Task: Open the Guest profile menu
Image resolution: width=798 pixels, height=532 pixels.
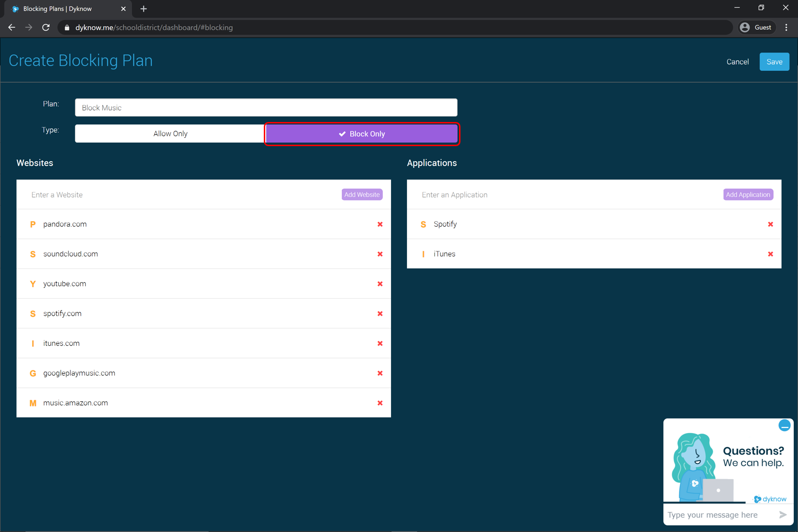Action: coord(756,27)
